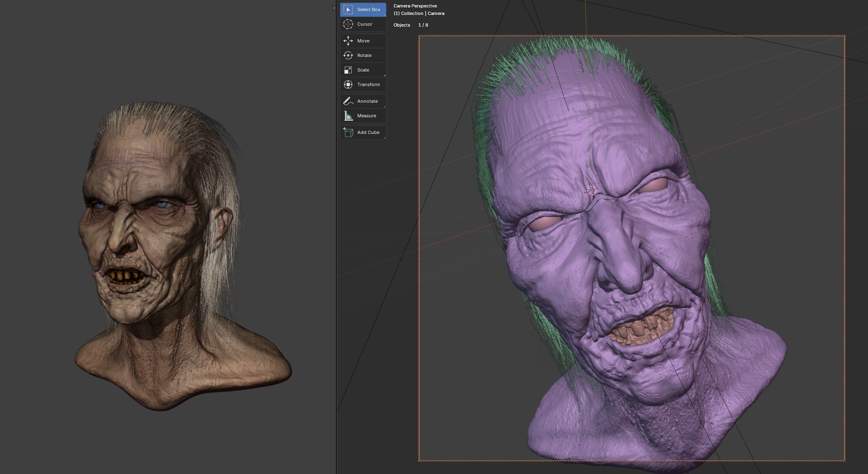Select the Select Box tool icon
This screenshot has width=868, height=474.
[x=348, y=10]
